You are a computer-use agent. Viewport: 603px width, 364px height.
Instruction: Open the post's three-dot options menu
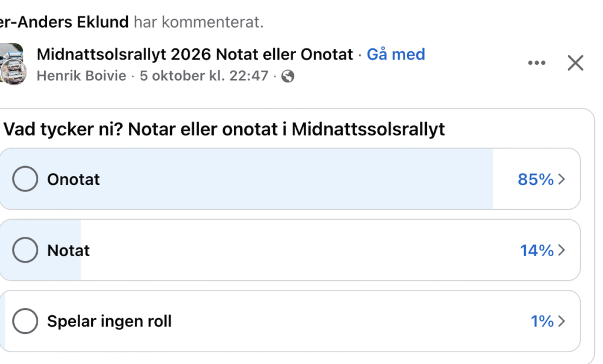(x=536, y=63)
